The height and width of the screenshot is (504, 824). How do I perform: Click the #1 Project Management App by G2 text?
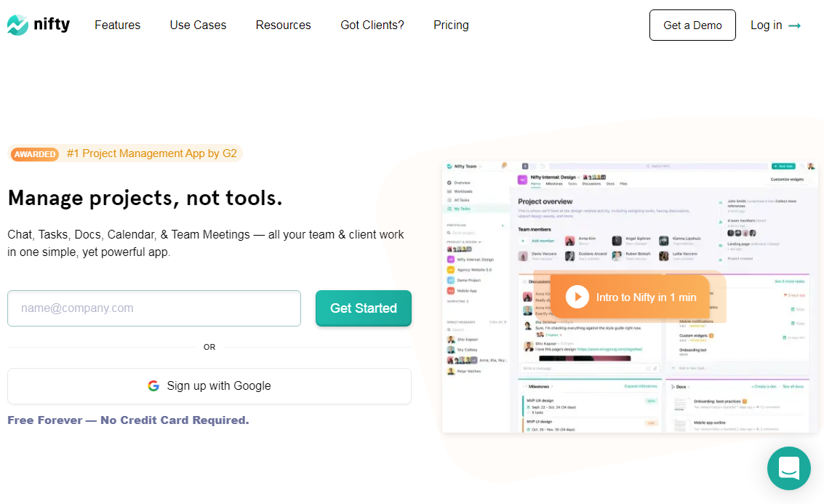(152, 153)
